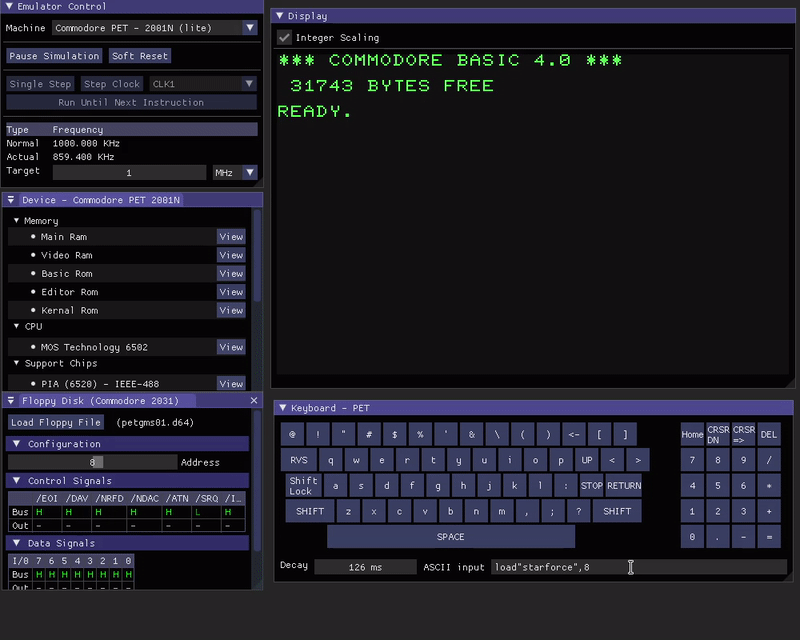View Video Ram memory
Viewport: 800px width, 640px height.
tap(231, 255)
